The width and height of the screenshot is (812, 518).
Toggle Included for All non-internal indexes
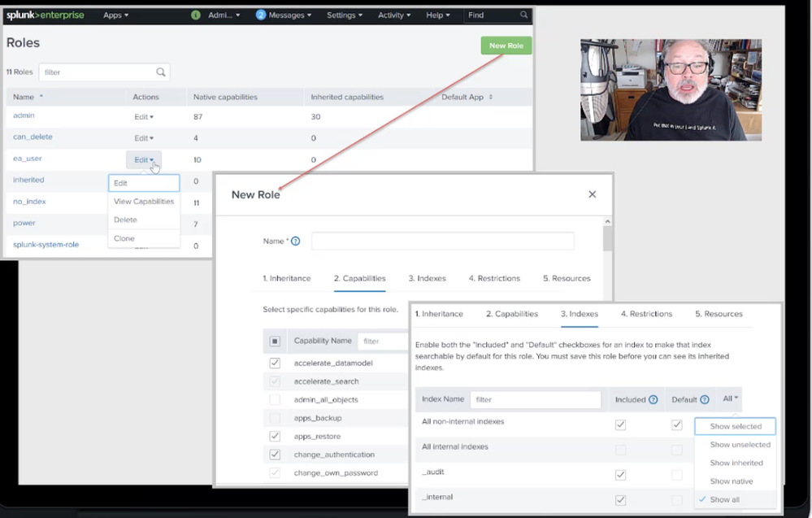pos(620,424)
